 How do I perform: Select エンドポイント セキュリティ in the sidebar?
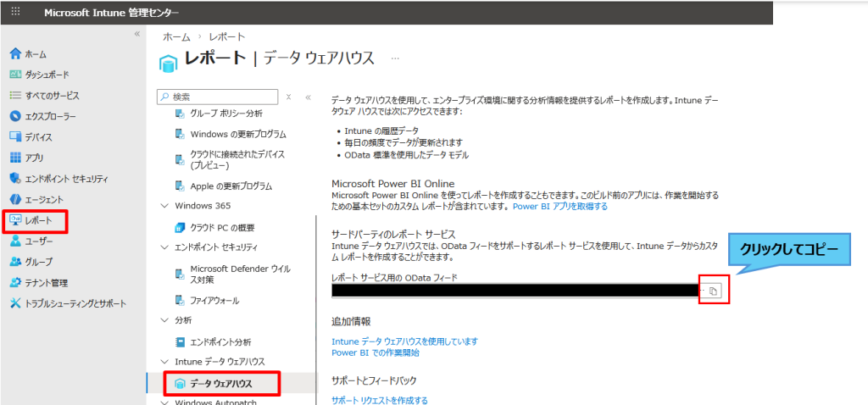(x=66, y=179)
